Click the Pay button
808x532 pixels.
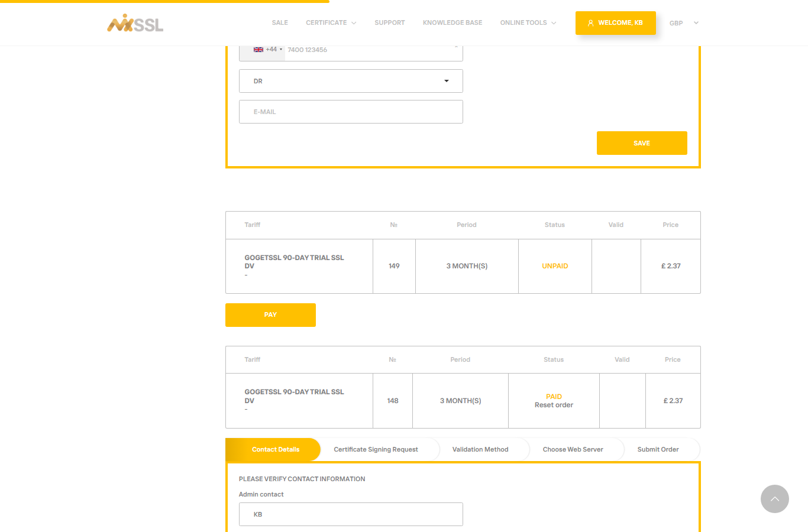(x=270, y=315)
